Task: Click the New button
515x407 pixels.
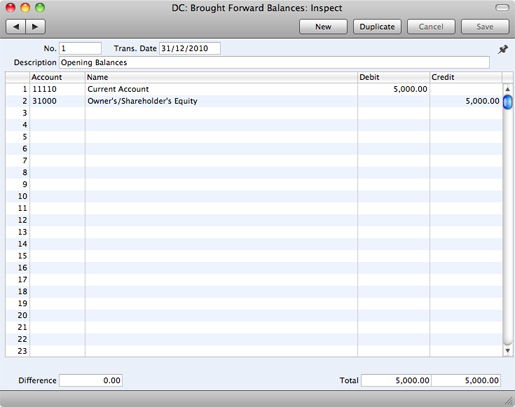Action: click(x=323, y=27)
